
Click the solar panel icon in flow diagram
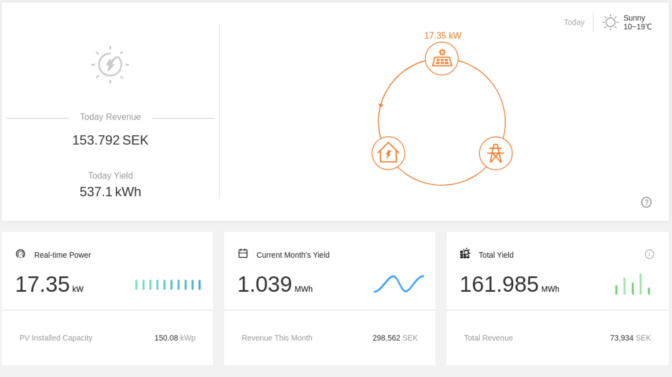tap(442, 58)
